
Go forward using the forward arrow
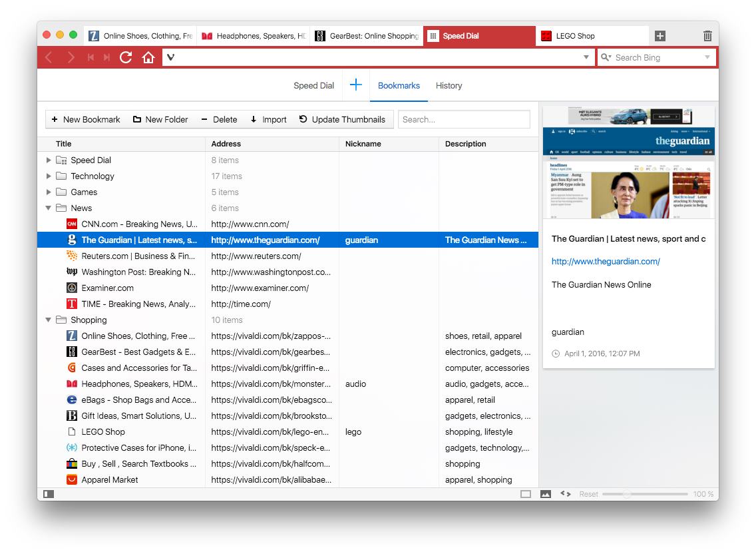tap(71, 58)
